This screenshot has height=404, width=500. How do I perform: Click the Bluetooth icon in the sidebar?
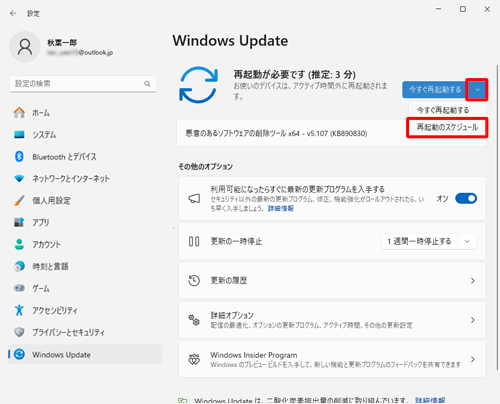coord(19,156)
